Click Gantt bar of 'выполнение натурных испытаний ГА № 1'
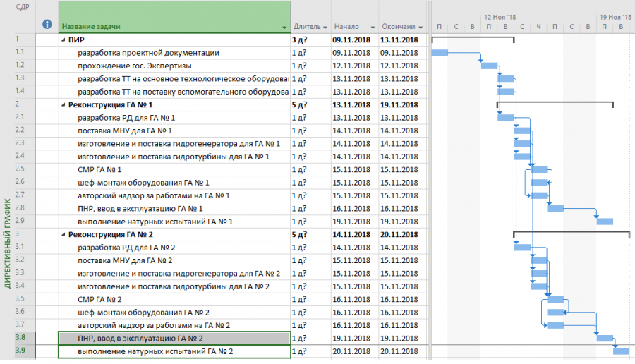Screen dimensions: 635x364 605,222
